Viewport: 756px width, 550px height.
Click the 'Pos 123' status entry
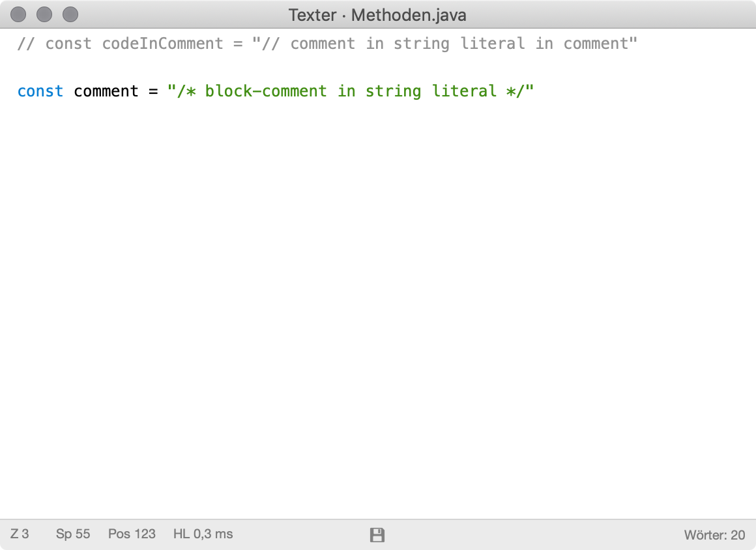coord(132,534)
